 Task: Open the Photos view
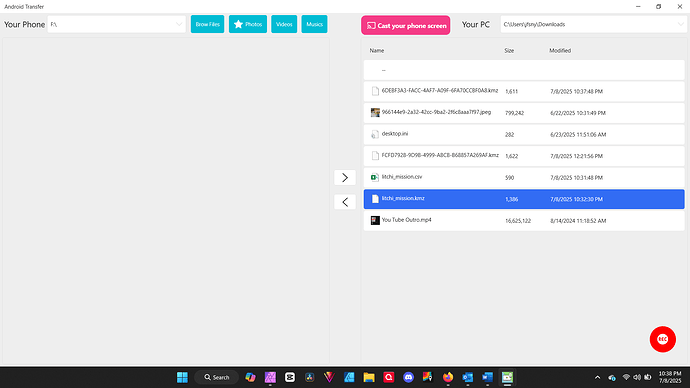tap(248, 24)
